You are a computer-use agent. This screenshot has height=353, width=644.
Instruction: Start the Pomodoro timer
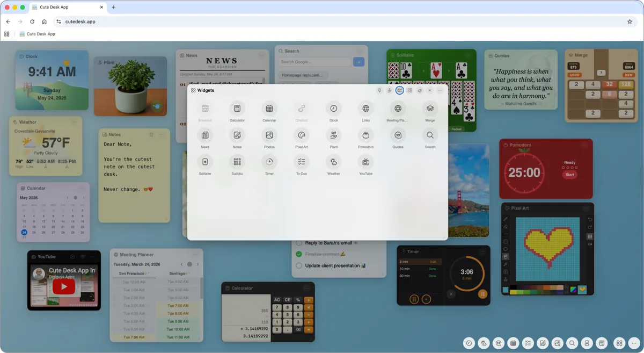(570, 175)
